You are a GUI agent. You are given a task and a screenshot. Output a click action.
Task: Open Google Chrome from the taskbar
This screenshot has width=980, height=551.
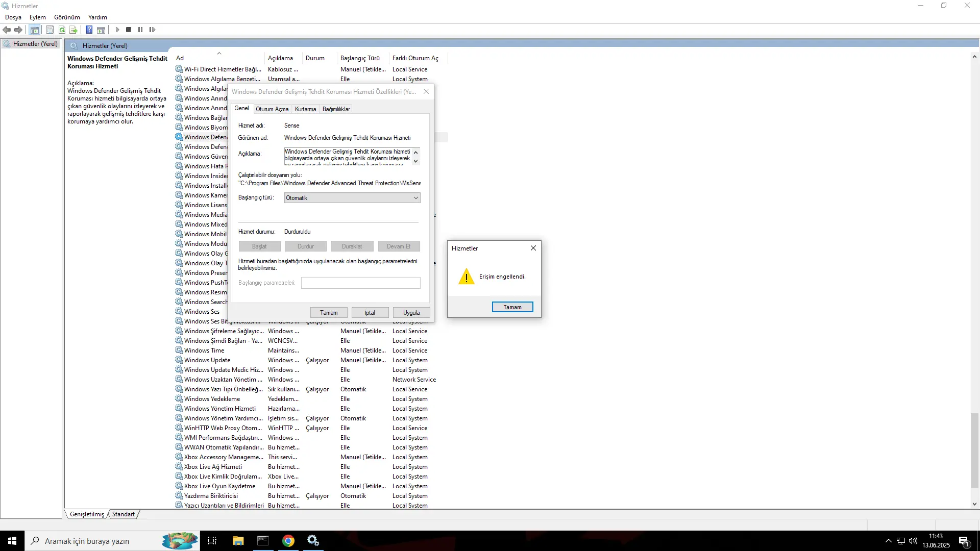click(x=288, y=541)
